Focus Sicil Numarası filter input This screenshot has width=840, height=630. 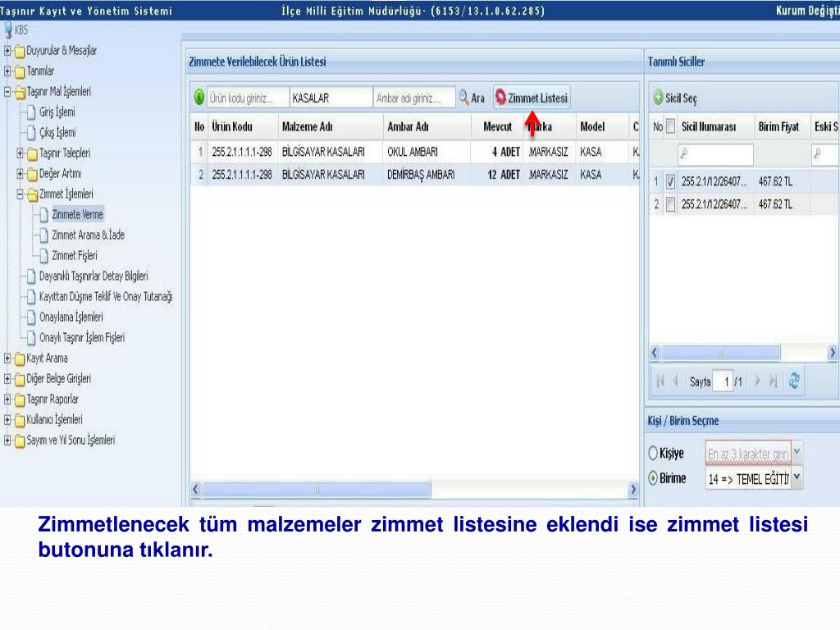[x=715, y=154]
